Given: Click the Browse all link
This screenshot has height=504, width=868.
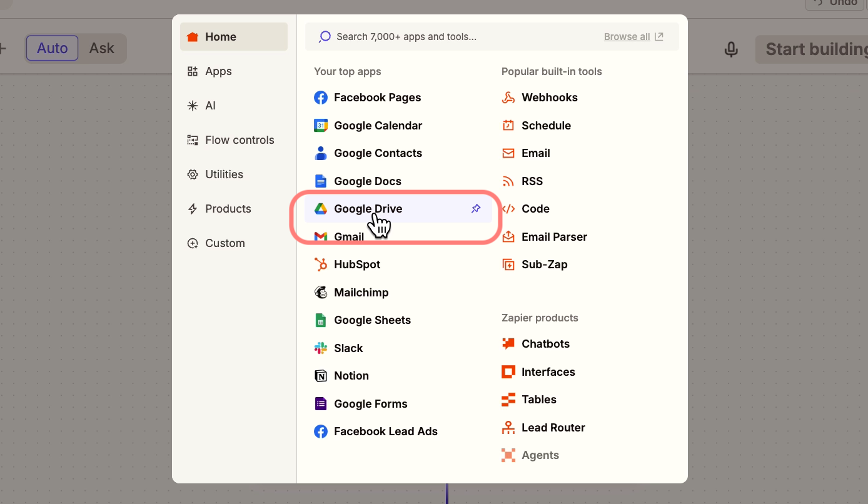Looking at the screenshot, I should [x=633, y=37].
